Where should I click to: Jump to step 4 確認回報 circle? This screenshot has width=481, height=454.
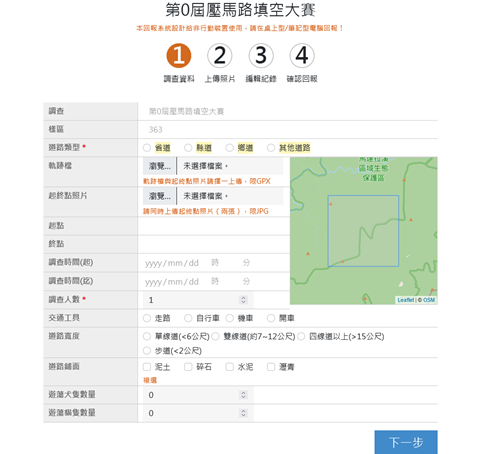[302, 55]
